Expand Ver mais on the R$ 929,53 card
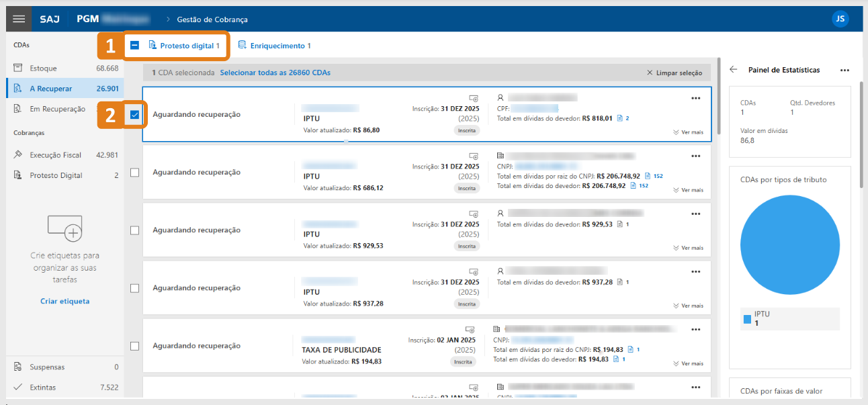868x405 pixels. point(688,248)
